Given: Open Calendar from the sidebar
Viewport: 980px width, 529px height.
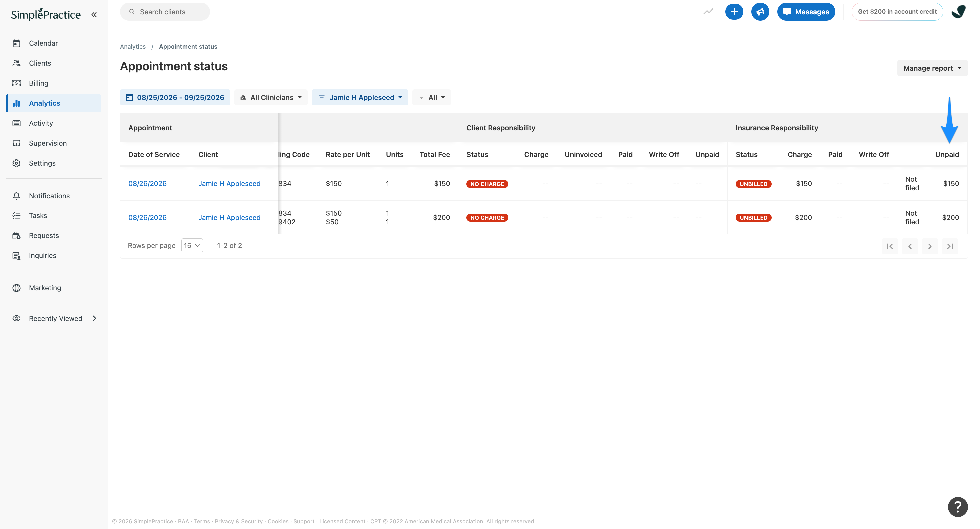Looking at the screenshot, I should [x=54, y=43].
